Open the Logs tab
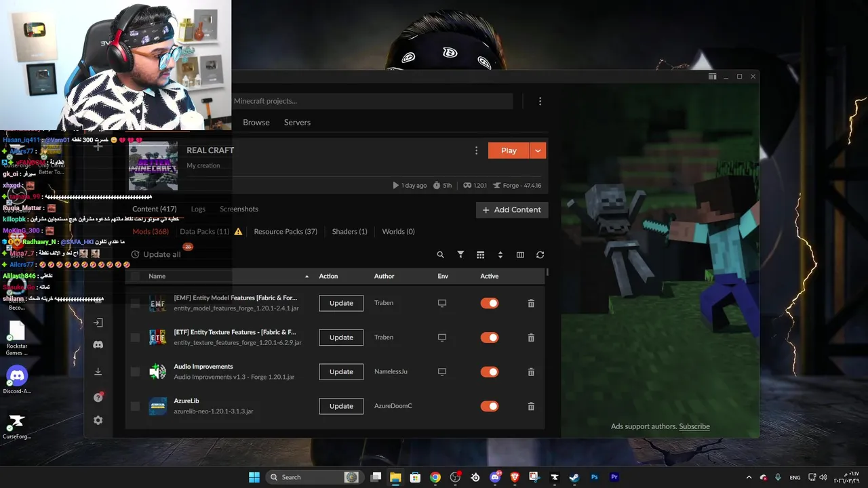The image size is (868, 488). [x=198, y=209]
